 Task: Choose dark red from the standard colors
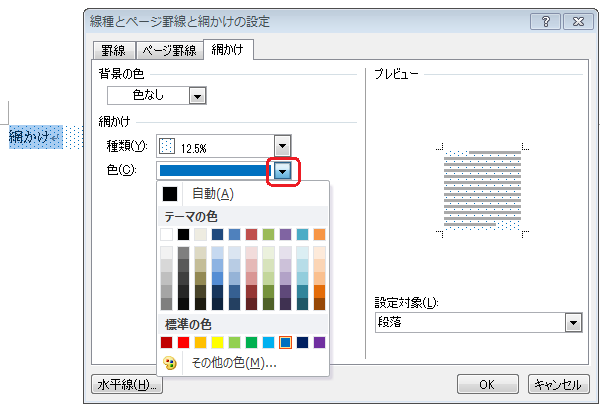tap(167, 343)
